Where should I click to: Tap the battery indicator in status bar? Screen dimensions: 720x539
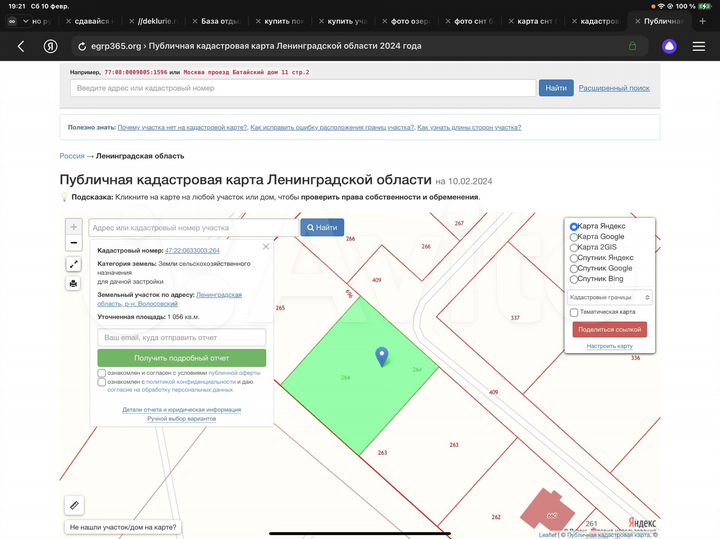pyautogui.click(x=704, y=6)
